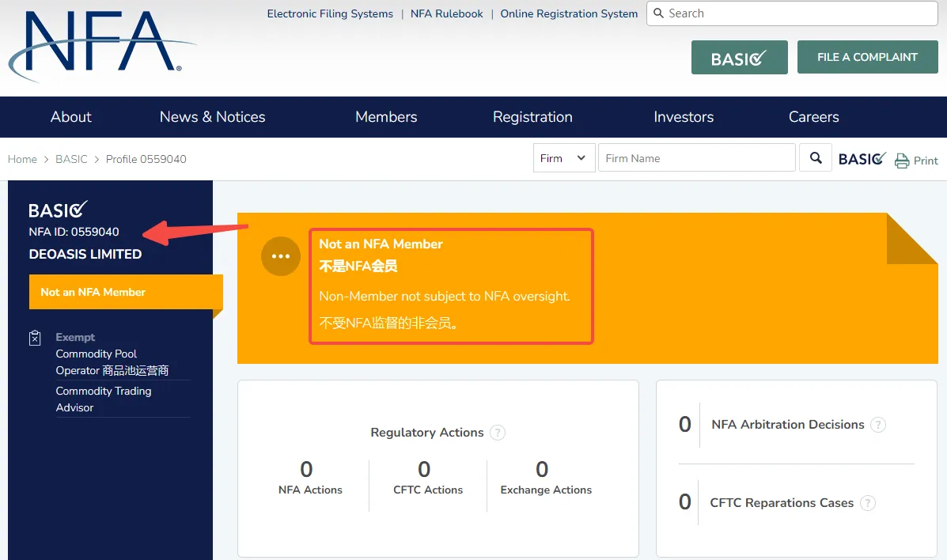The image size is (947, 560).
Task: Click the CFTC Actions count
Action: click(x=425, y=469)
